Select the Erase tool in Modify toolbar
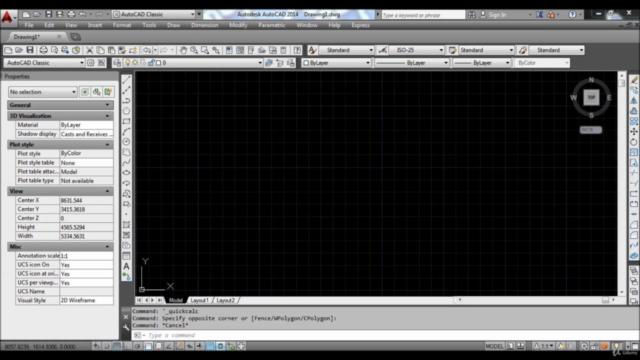Viewport: 640px width, 360px height. [634, 80]
